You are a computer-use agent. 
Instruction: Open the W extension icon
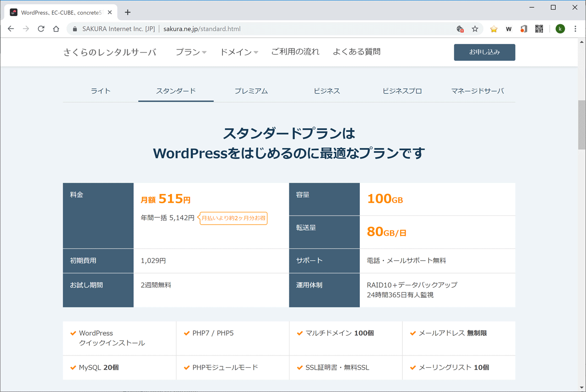509,29
